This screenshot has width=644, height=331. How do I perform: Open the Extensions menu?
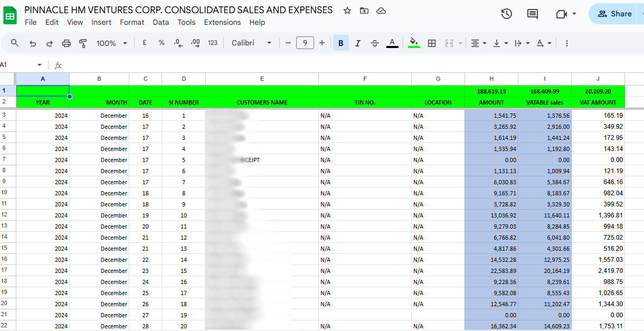coord(222,22)
